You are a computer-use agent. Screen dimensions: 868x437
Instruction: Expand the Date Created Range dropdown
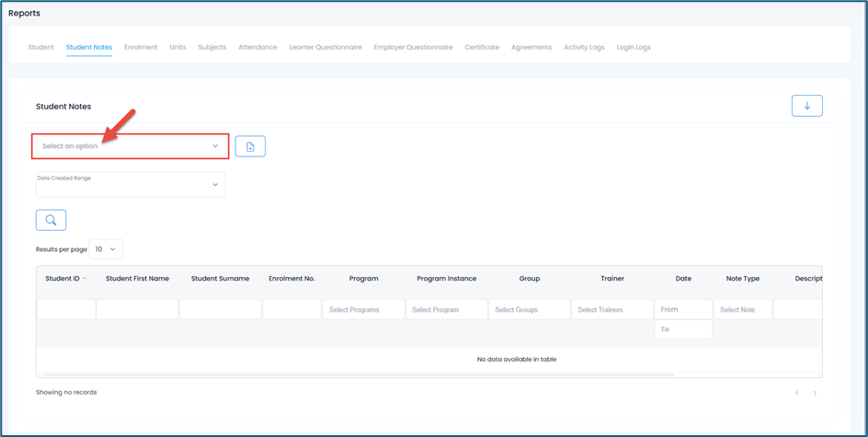130,184
